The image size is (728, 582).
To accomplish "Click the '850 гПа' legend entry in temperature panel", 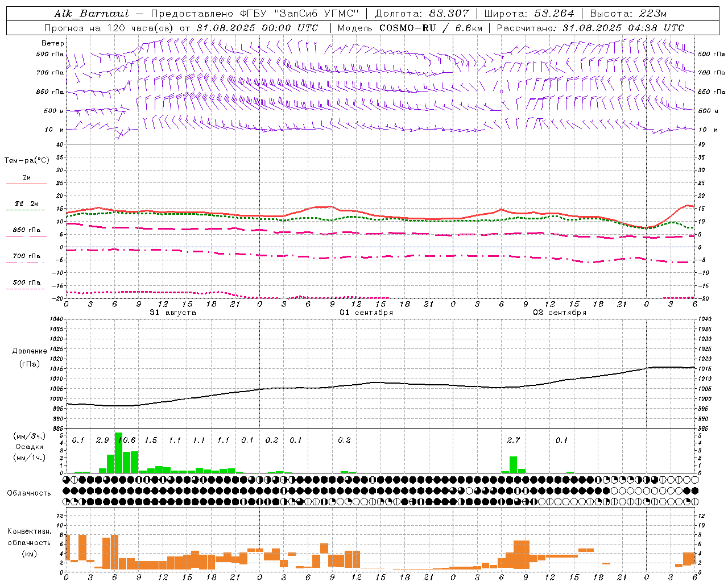I will (x=27, y=230).
